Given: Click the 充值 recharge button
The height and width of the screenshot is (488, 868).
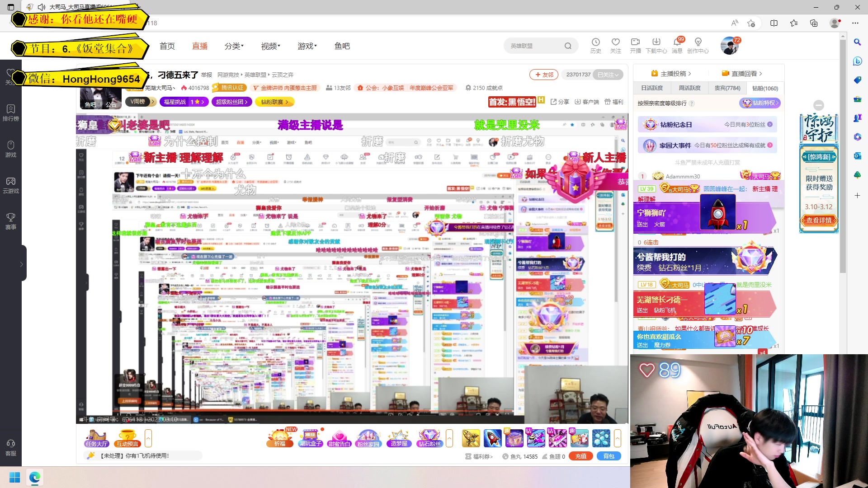Looking at the screenshot, I should [x=581, y=456].
